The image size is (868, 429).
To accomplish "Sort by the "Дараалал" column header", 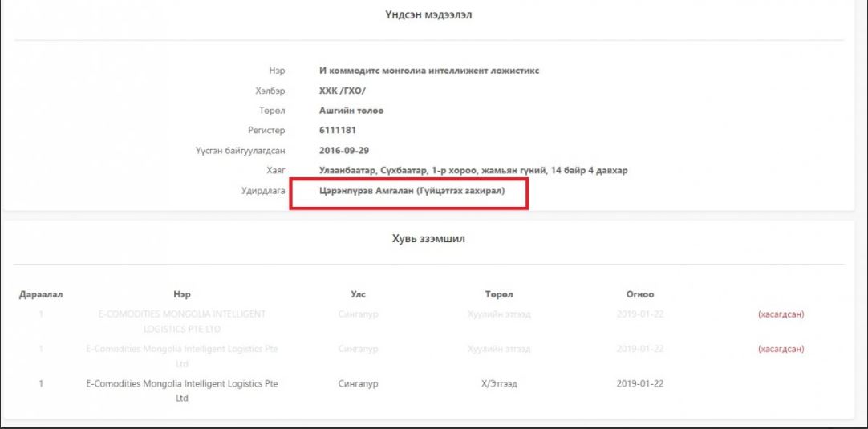I will pyautogui.click(x=41, y=294).
